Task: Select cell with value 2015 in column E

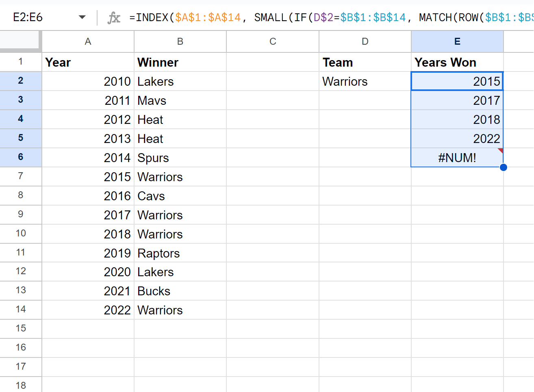Action: 457,81
